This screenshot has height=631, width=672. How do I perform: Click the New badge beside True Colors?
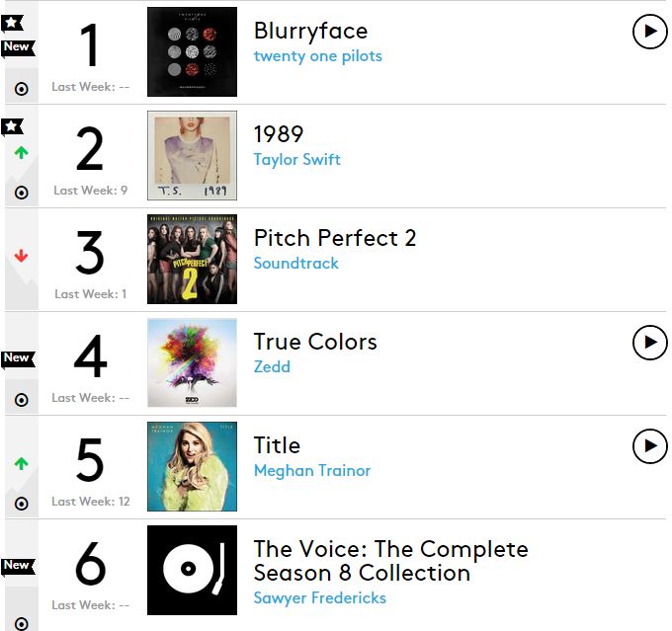pyautogui.click(x=18, y=358)
